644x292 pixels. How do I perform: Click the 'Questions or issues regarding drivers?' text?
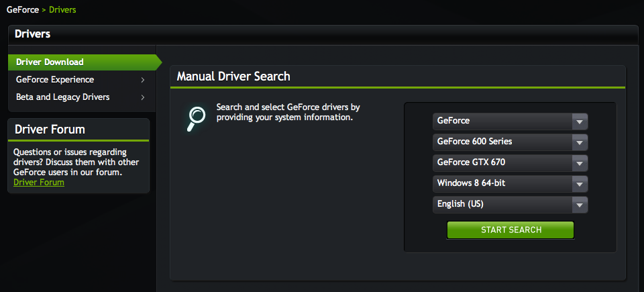coord(76,162)
